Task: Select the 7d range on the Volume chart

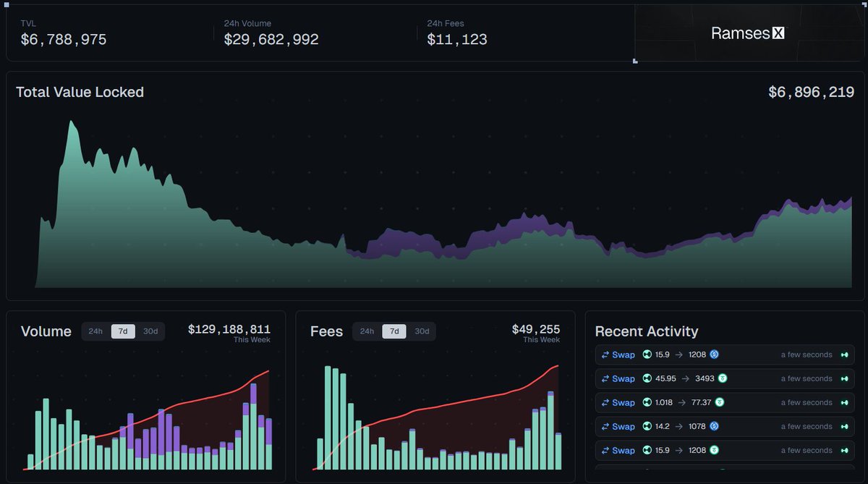Action: (123, 331)
